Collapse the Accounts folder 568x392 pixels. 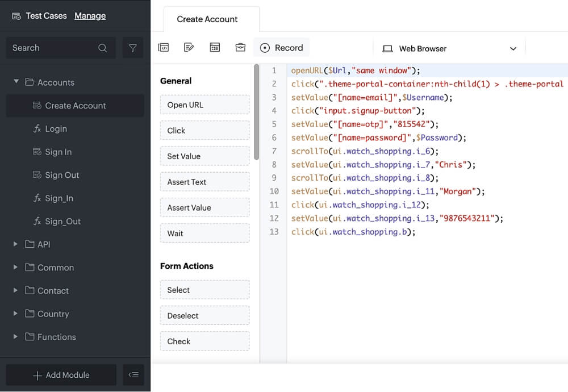point(16,82)
